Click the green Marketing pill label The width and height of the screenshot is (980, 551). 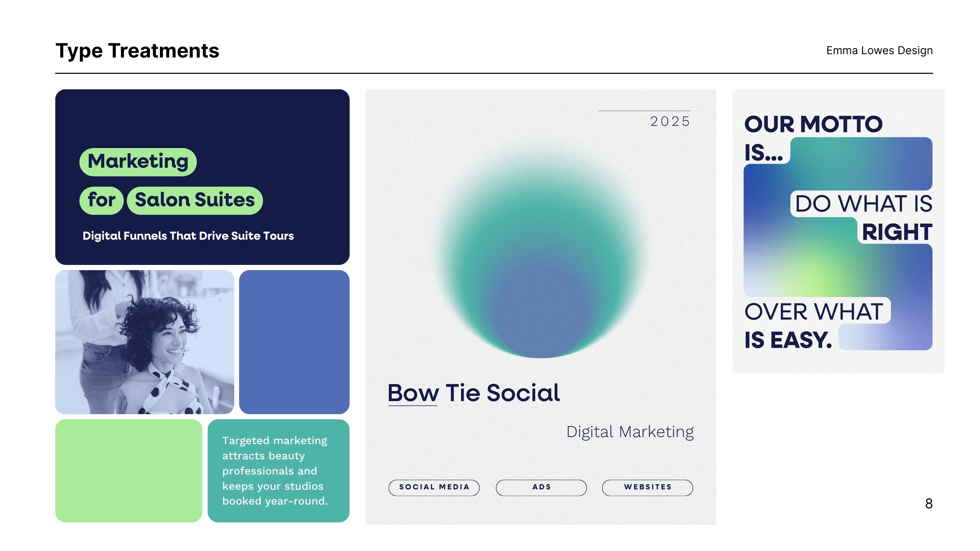pos(138,162)
